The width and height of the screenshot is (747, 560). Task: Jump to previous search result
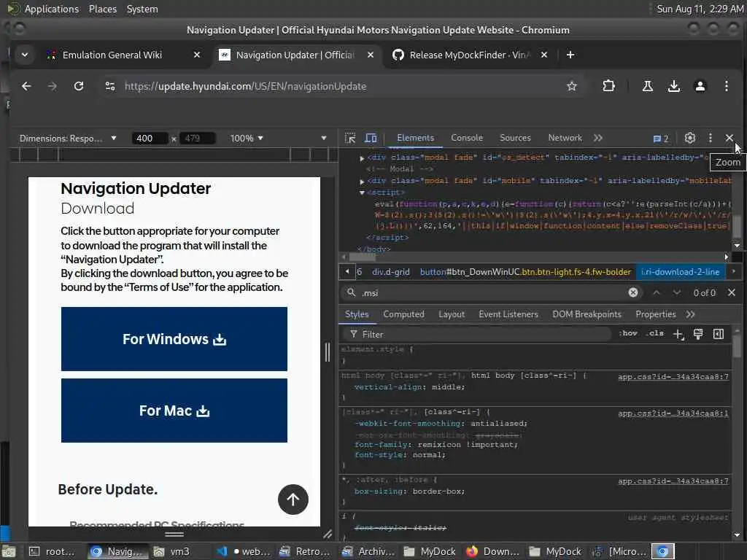coord(657,292)
